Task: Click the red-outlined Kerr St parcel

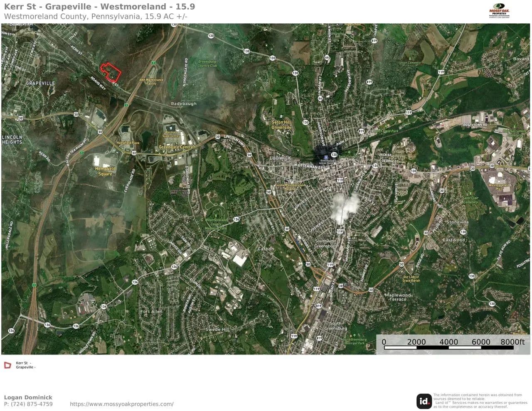Action: [111, 72]
